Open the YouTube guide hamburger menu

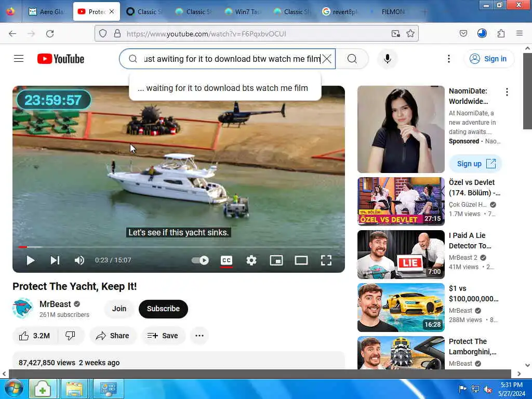pos(19,59)
